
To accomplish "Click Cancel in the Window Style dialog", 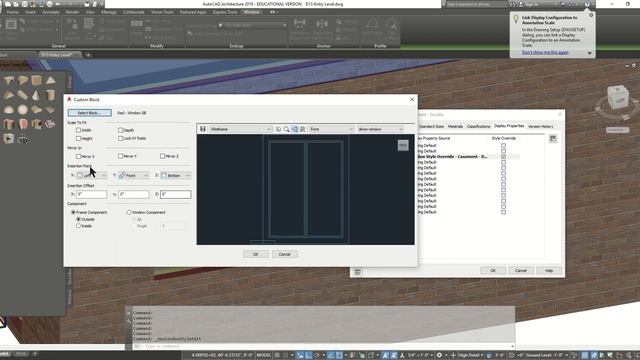I will coord(521,271).
